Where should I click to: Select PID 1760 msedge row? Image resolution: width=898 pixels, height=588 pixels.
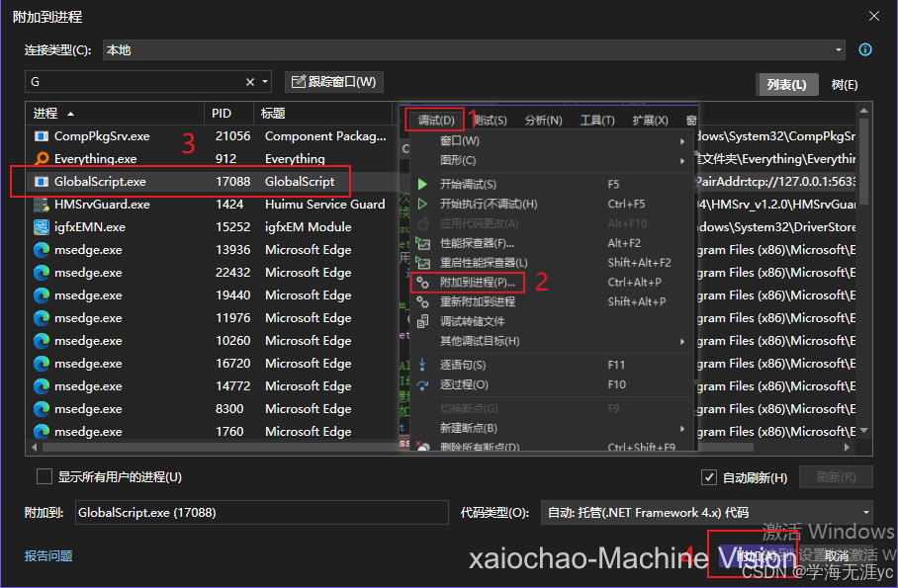(x=212, y=432)
